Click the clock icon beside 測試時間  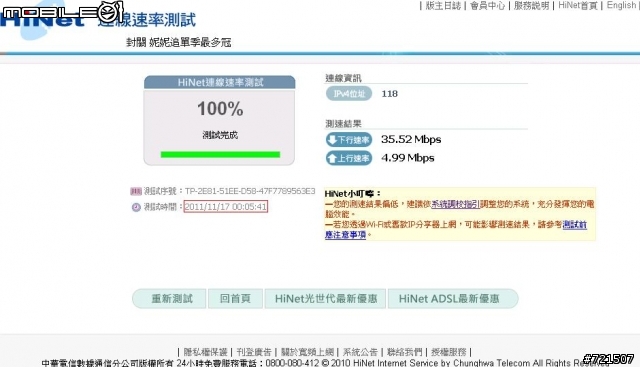[x=136, y=207]
